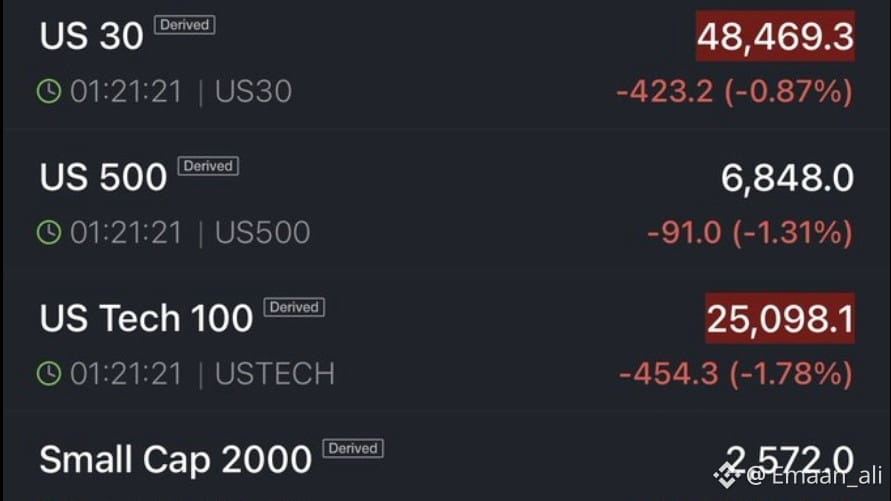Select the US Tech 100 title

pos(146,319)
